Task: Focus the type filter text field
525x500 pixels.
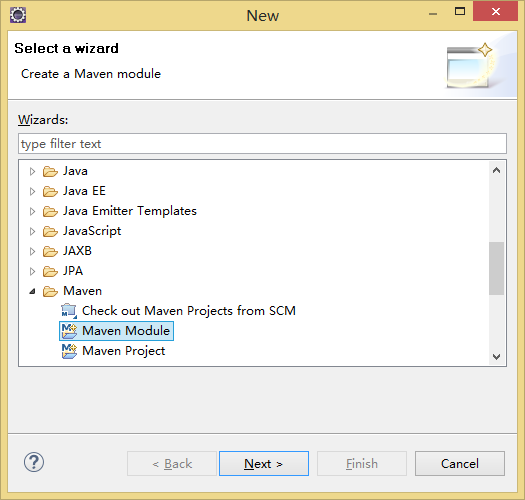Action: point(262,144)
